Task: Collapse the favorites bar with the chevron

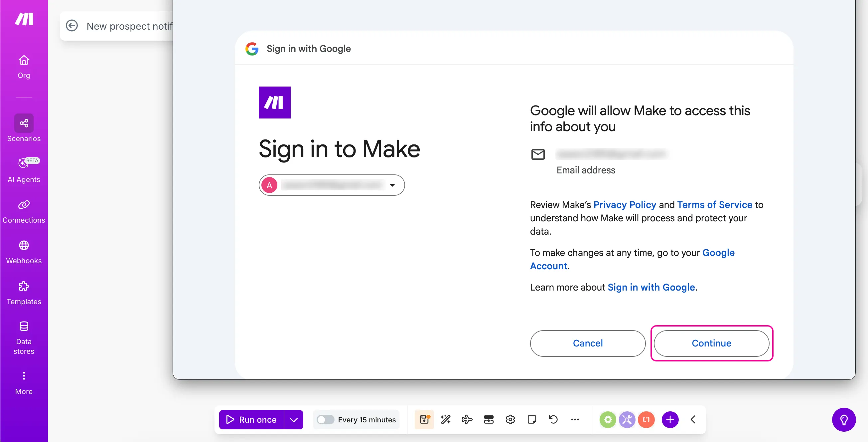Action: 693,419
